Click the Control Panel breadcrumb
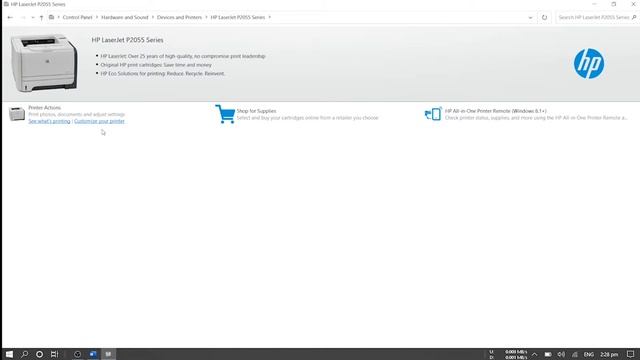Viewport: 640px width, 360px height. tap(78, 18)
